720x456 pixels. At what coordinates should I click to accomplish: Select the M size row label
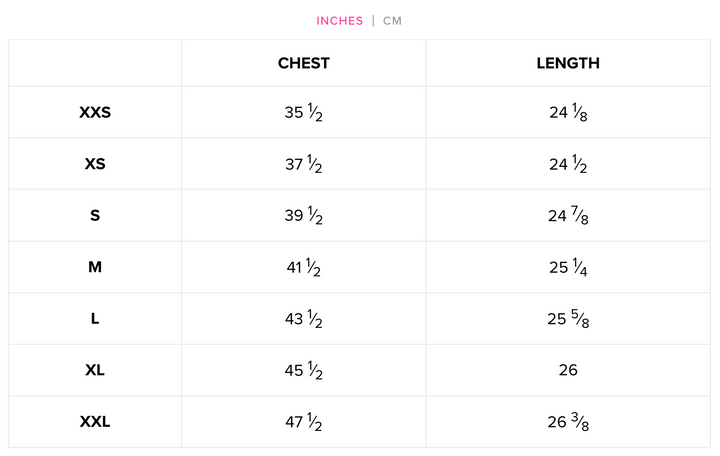[95, 267]
